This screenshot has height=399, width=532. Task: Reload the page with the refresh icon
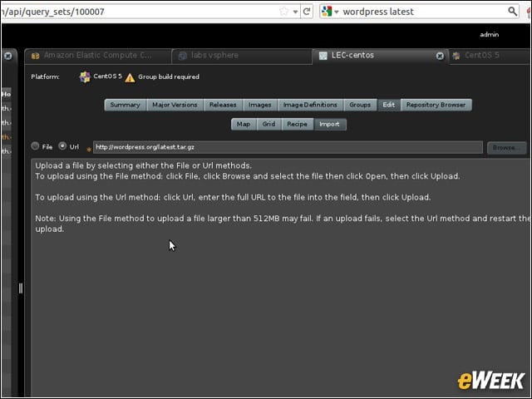click(307, 12)
